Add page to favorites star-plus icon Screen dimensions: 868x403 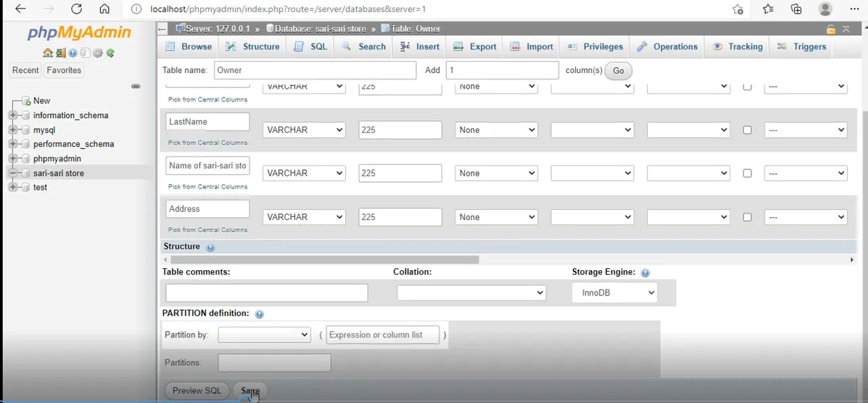[x=738, y=9]
